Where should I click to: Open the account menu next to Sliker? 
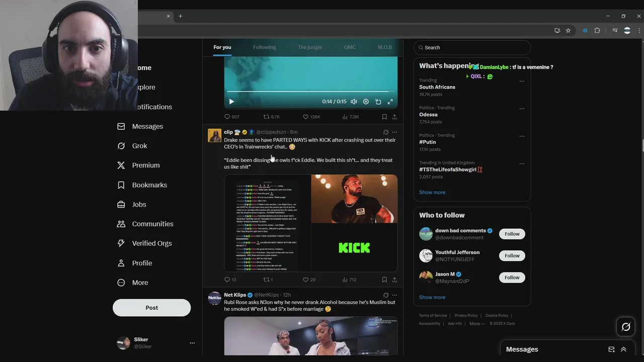tap(192, 343)
